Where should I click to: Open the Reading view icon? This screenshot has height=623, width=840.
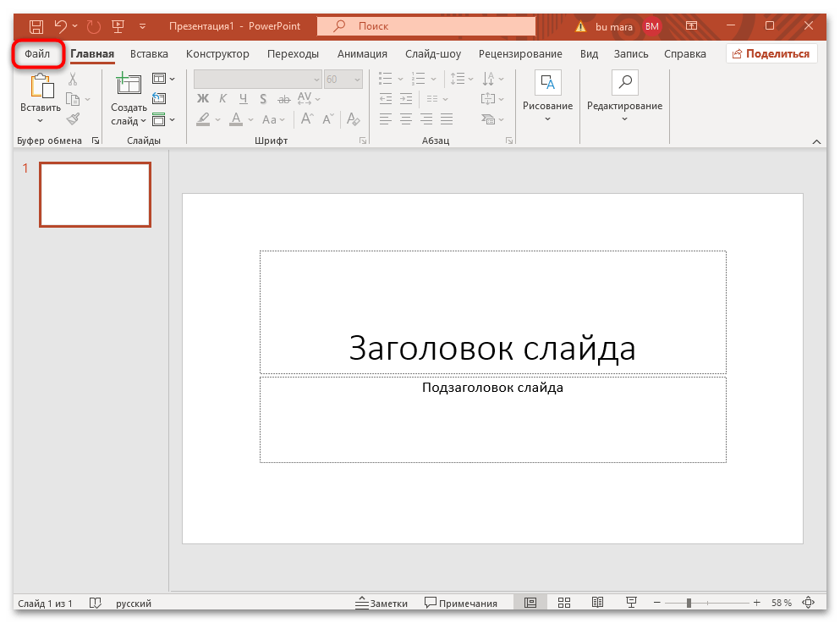(x=597, y=602)
